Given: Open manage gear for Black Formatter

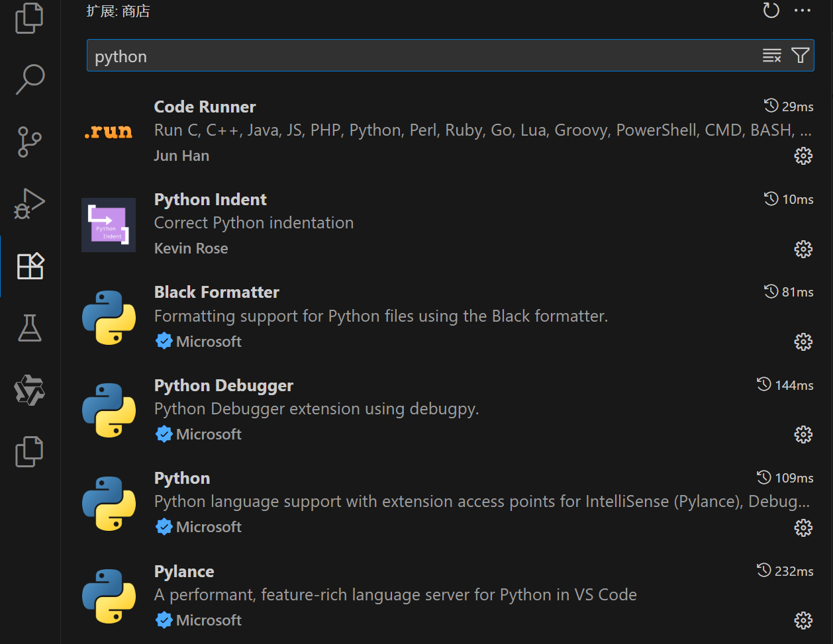Looking at the screenshot, I should 803,342.
